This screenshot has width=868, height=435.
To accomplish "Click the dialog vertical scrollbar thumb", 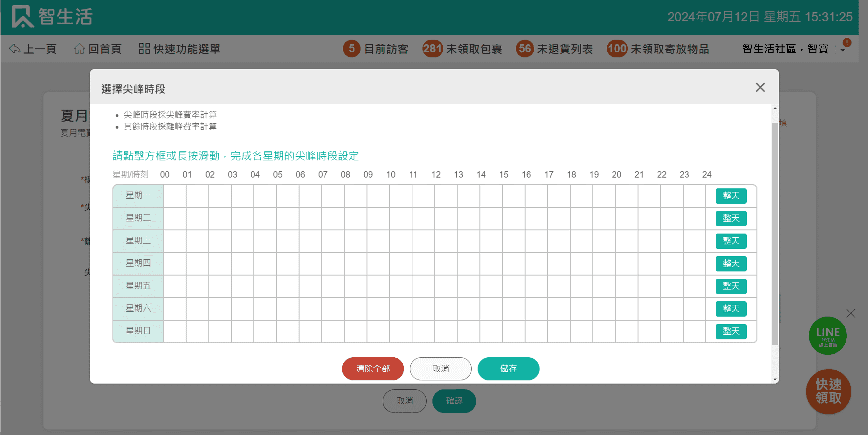I will (775, 234).
